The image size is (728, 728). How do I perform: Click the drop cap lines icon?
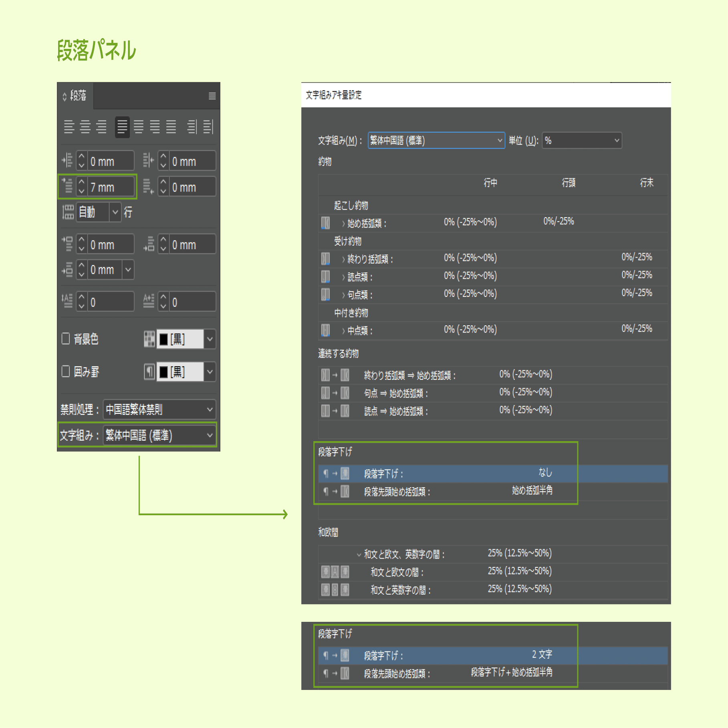pos(67,301)
